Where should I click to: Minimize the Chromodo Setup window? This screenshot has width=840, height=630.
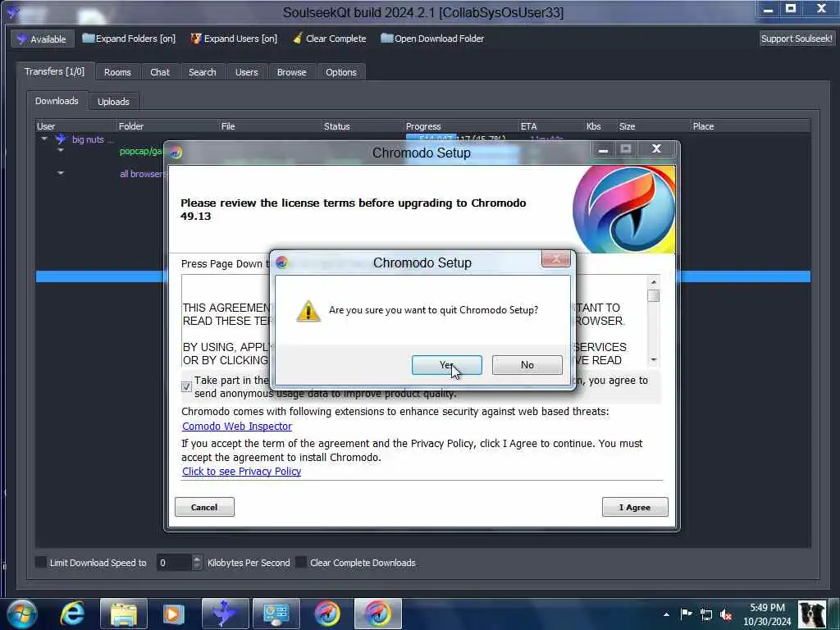(x=603, y=149)
